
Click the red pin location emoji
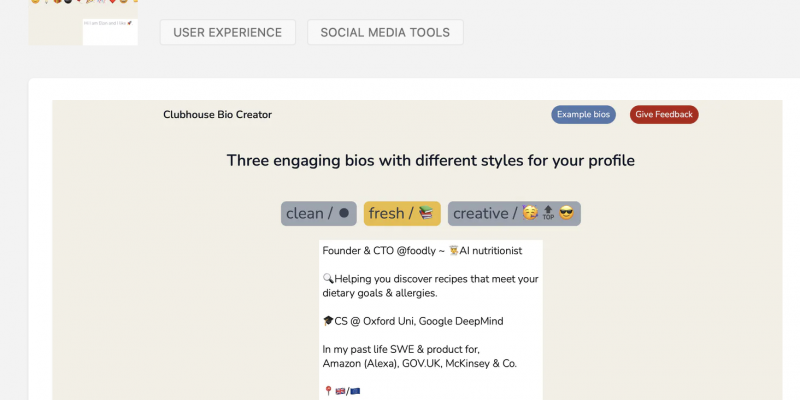(x=328, y=391)
